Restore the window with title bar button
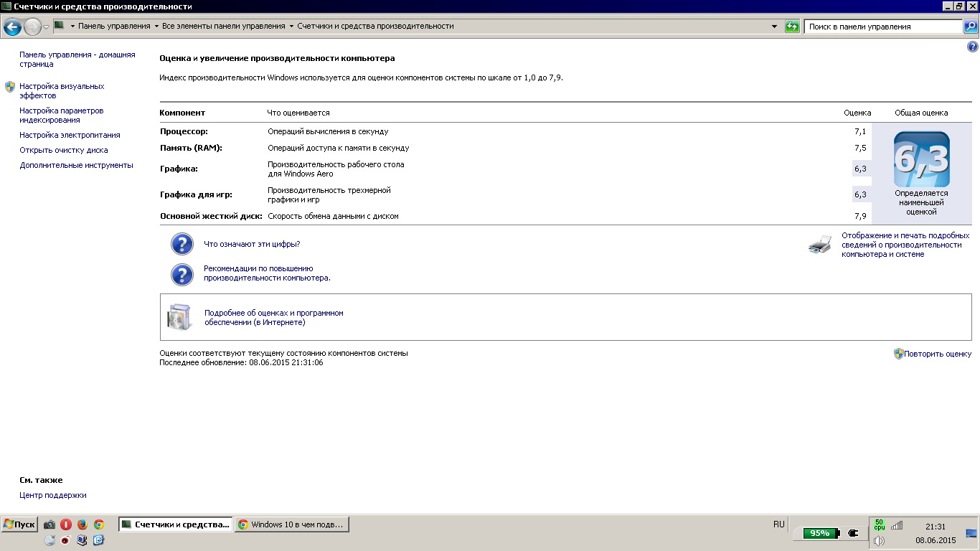 [958, 6]
